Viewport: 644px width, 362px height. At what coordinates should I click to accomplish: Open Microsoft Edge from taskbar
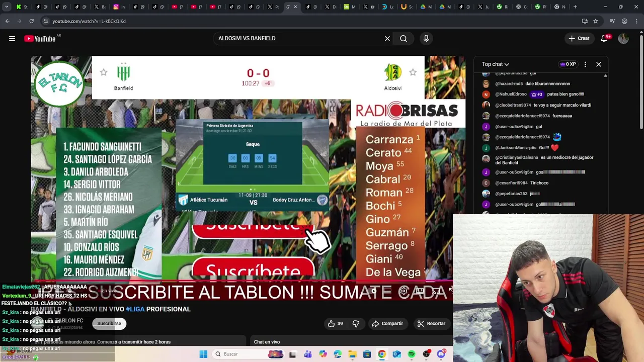(338, 354)
